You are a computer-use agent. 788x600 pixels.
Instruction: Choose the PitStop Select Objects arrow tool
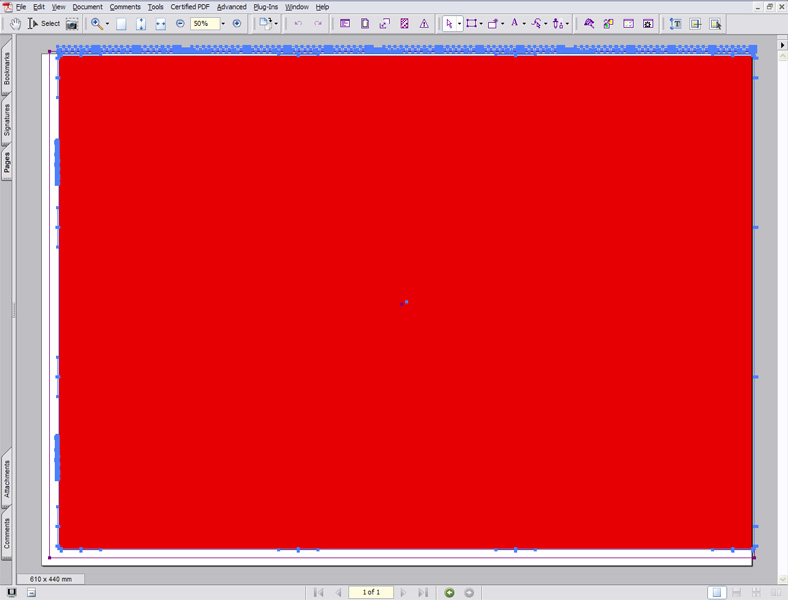449,24
